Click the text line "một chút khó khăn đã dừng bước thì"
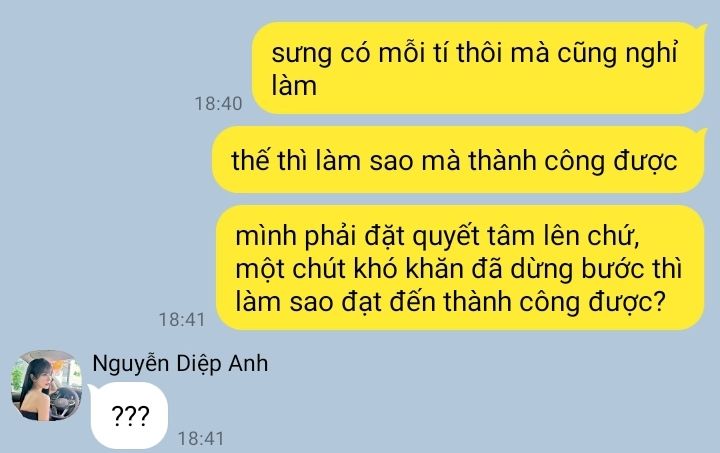 tap(458, 269)
